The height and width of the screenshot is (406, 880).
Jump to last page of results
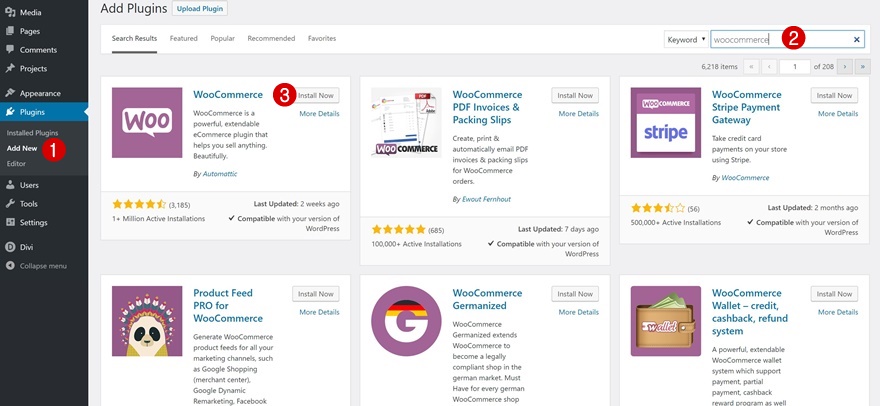(x=863, y=66)
